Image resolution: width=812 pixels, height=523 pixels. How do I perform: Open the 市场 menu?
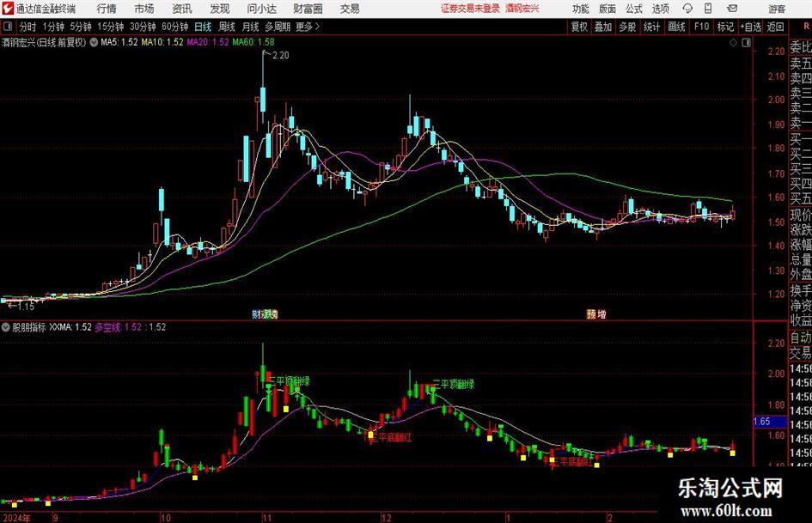144,9
